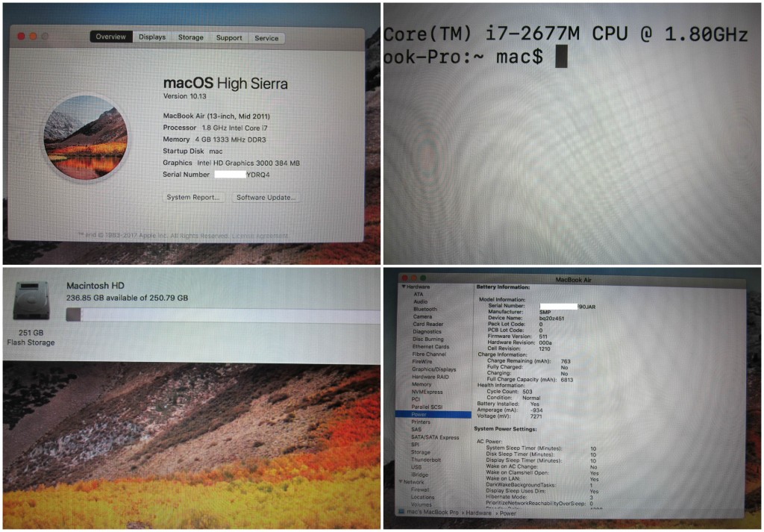Open SATA/SATA Express in the sidebar
764x532 pixels.
click(x=435, y=437)
